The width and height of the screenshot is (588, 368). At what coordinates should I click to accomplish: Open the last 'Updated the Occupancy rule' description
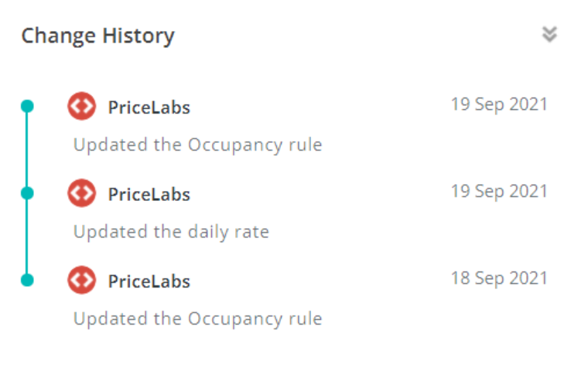pos(197,319)
